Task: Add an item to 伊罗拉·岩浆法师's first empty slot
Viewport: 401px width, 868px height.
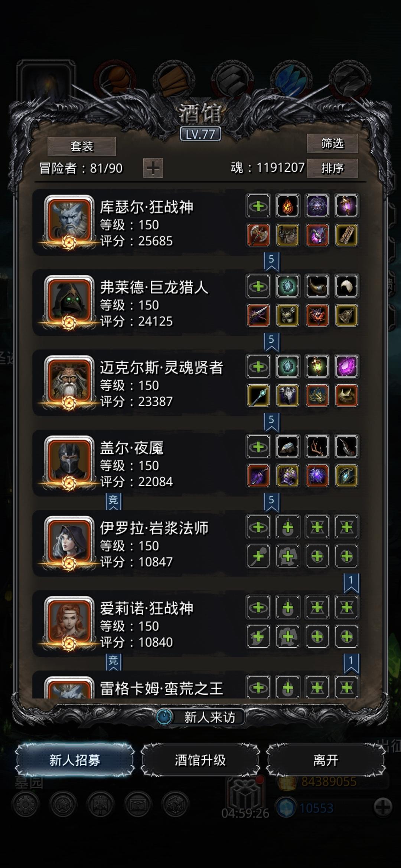Action: tap(258, 527)
